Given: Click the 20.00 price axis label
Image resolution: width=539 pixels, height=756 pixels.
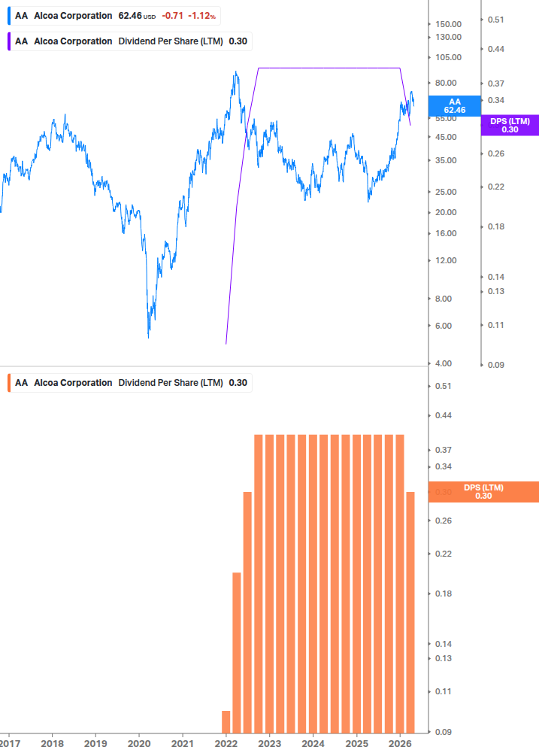Looking at the screenshot, I should tap(446, 212).
